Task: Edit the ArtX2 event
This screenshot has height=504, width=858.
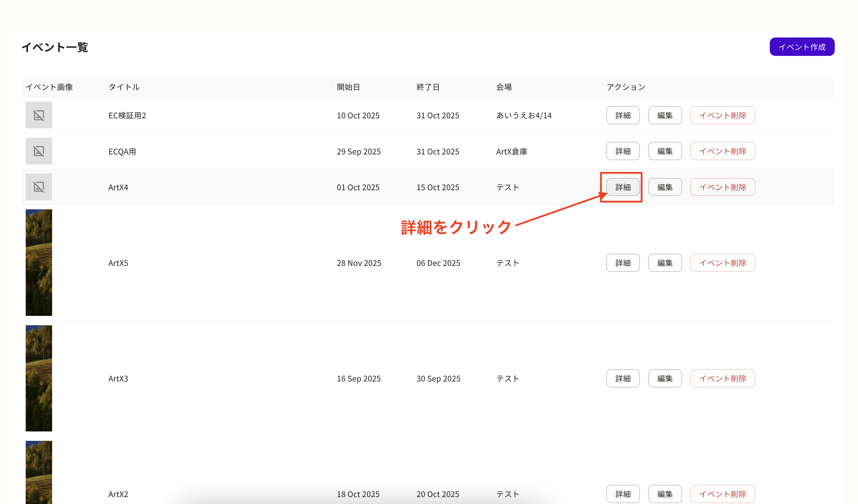Action: [665, 494]
